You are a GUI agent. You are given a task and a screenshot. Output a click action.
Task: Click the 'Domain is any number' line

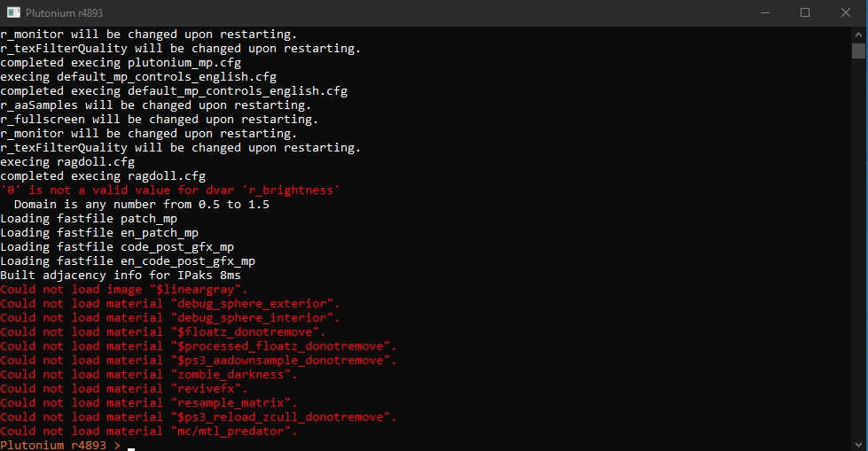click(x=142, y=205)
